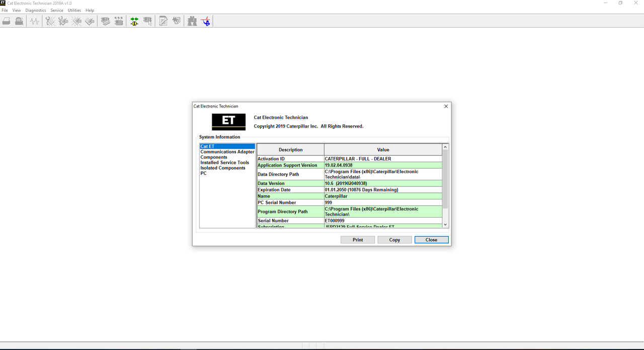
Task: Click the Print Preview toolbar icon
Action: pyautogui.click(x=19, y=21)
